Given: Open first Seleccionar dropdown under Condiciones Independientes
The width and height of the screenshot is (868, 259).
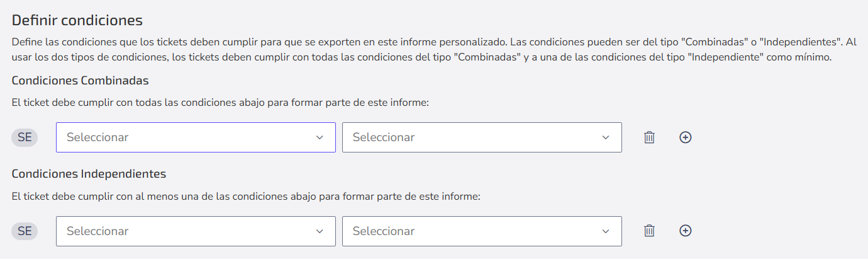Looking at the screenshot, I should coord(196,231).
